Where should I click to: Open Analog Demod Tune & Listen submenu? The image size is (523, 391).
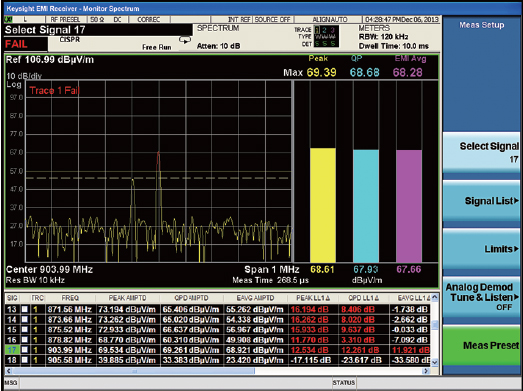pyautogui.click(x=481, y=297)
